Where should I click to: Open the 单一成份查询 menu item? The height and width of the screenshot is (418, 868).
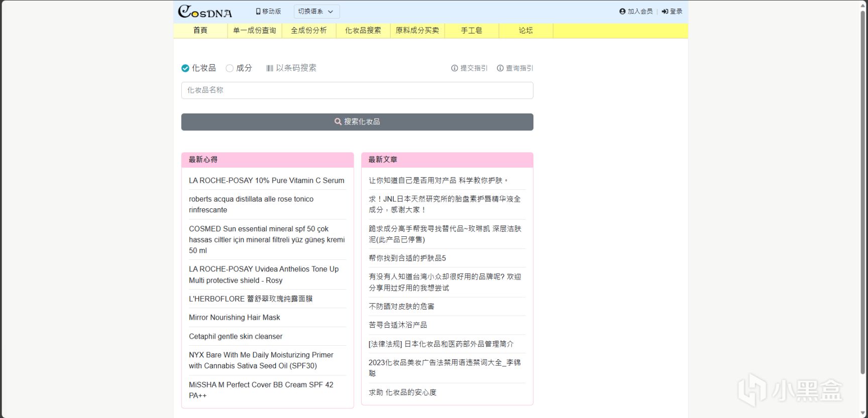pyautogui.click(x=255, y=31)
